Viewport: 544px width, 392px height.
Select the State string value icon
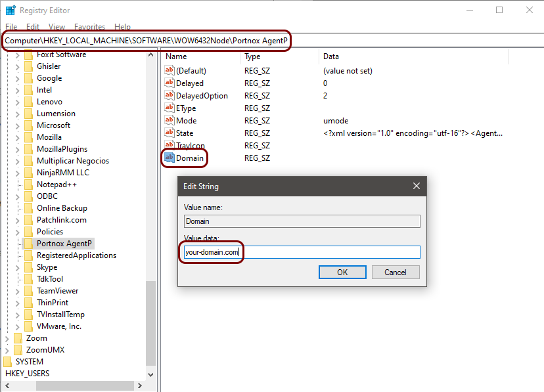170,133
